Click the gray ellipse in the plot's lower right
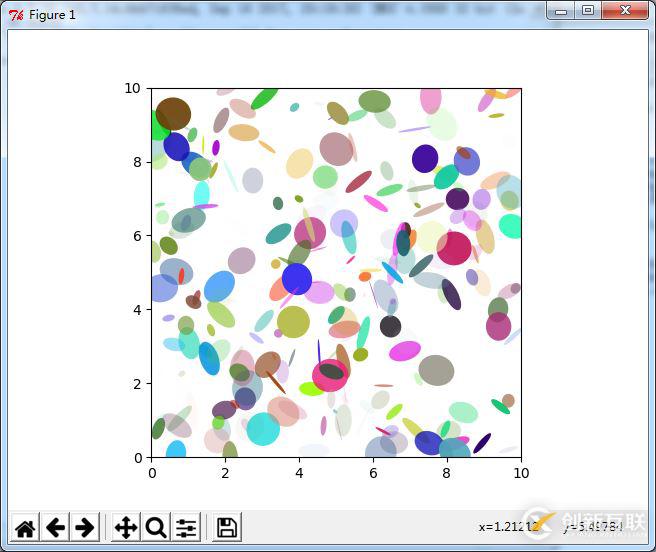656x552 pixels. (436, 370)
